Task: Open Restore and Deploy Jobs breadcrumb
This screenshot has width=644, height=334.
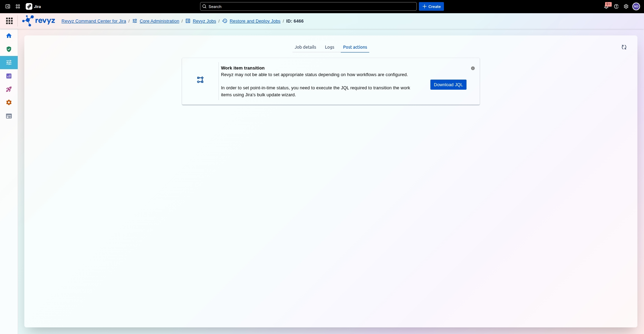Action: 255,21
